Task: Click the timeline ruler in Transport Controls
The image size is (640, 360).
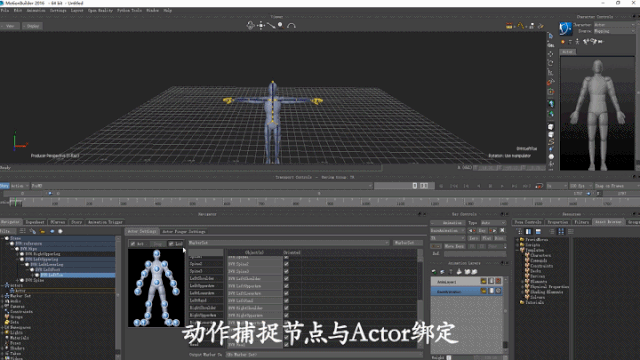Action: click(x=318, y=202)
